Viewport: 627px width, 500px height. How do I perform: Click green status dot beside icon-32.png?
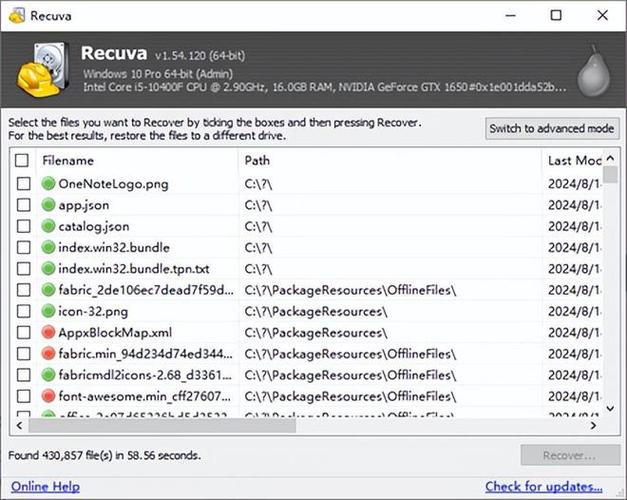click(48, 311)
